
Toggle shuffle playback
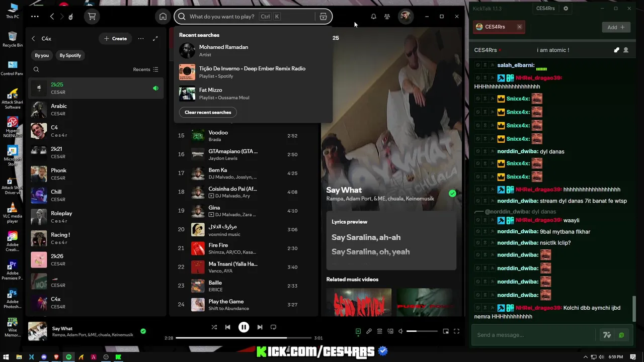pyautogui.click(x=214, y=327)
